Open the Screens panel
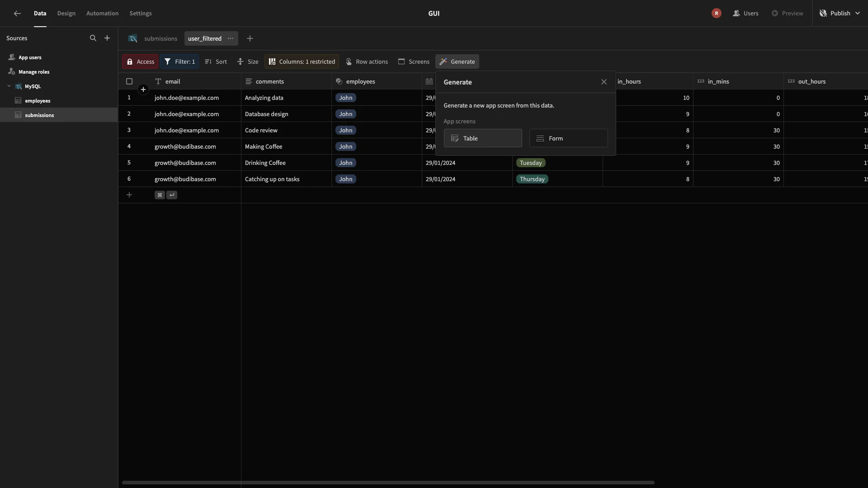The width and height of the screenshot is (868, 488). tap(414, 62)
